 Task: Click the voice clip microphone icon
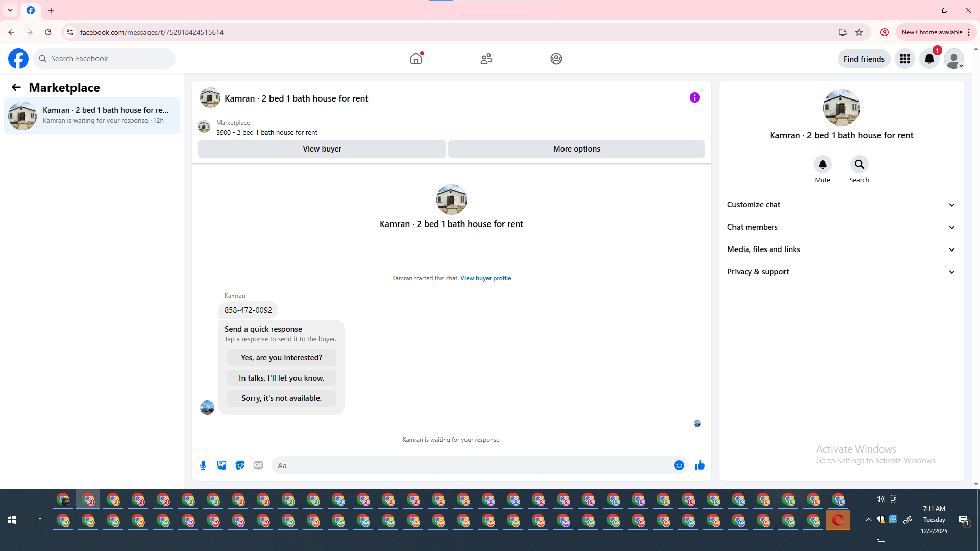coord(203,465)
